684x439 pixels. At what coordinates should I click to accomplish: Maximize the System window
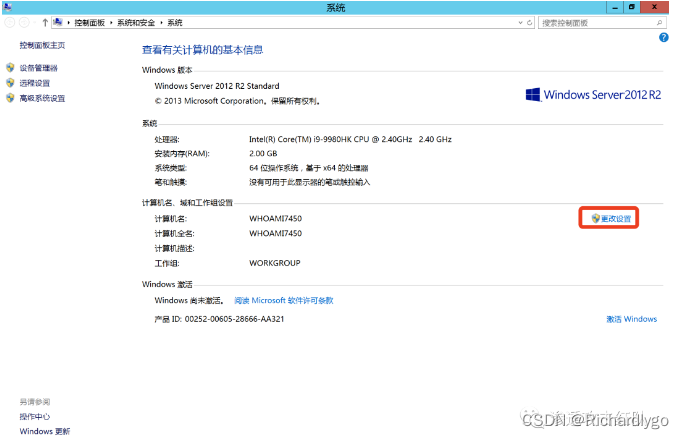pyautogui.click(x=631, y=7)
